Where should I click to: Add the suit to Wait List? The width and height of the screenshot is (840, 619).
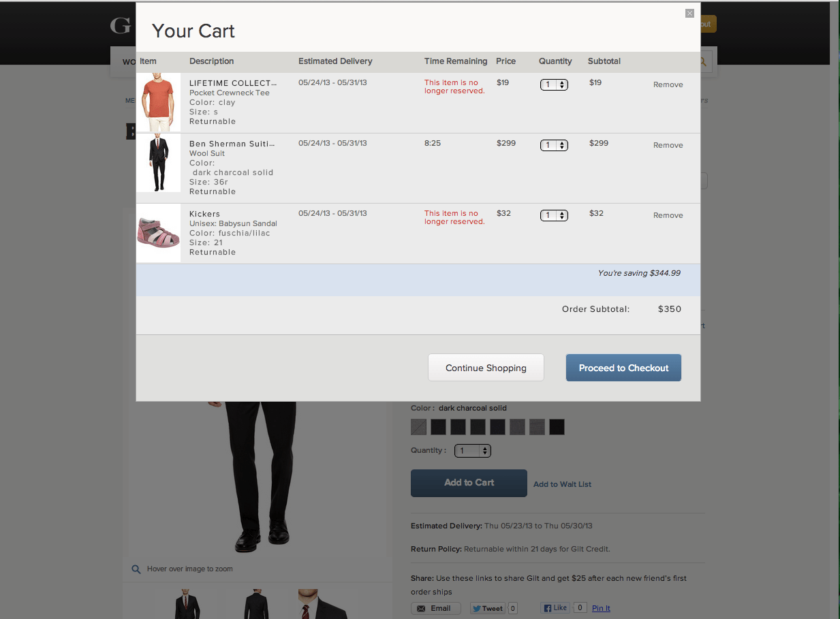pyautogui.click(x=561, y=484)
